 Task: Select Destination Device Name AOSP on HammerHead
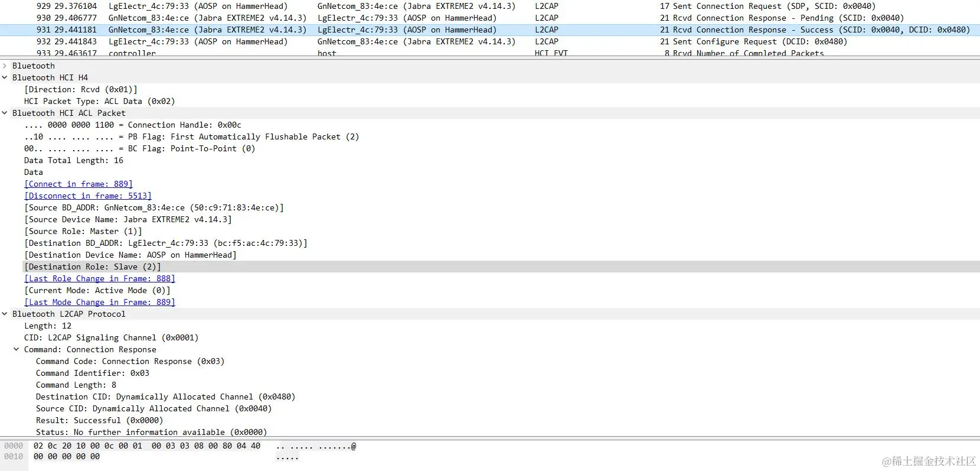pyautogui.click(x=130, y=255)
